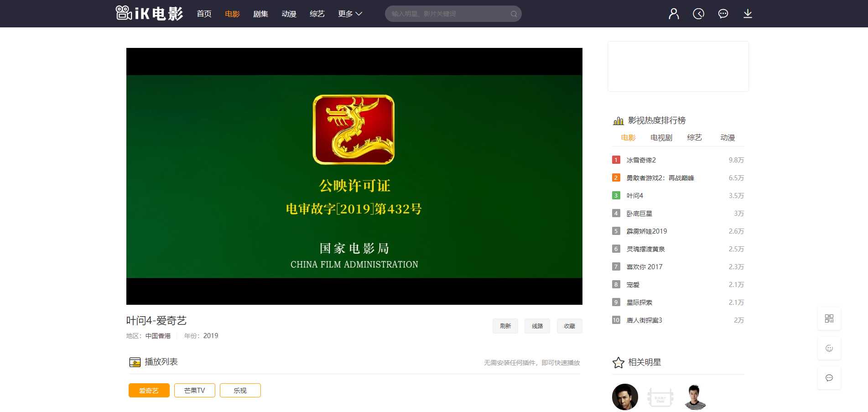The height and width of the screenshot is (412, 868).
Task: Click the chart icon beside 影视热度排行榜
Action: [x=618, y=120]
